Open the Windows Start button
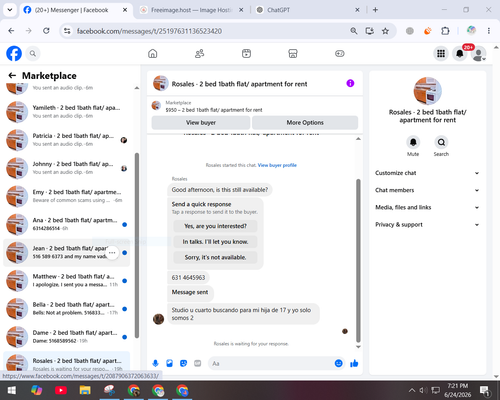 point(12,390)
